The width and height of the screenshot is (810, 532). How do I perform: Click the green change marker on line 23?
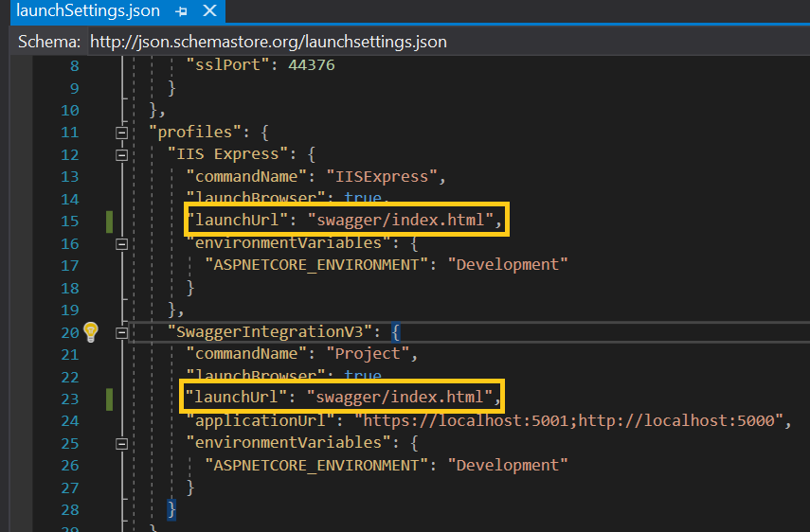coord(110,399)
